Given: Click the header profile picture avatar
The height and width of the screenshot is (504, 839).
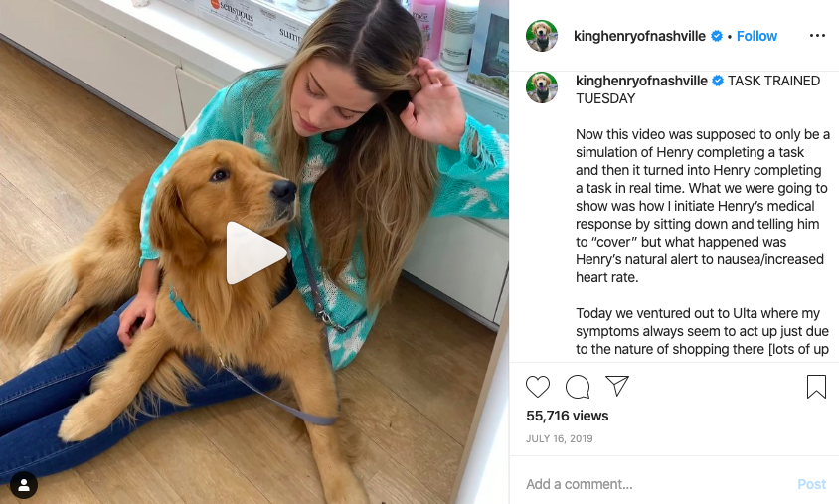Looking at the screenshot, I should pos(542,36).
